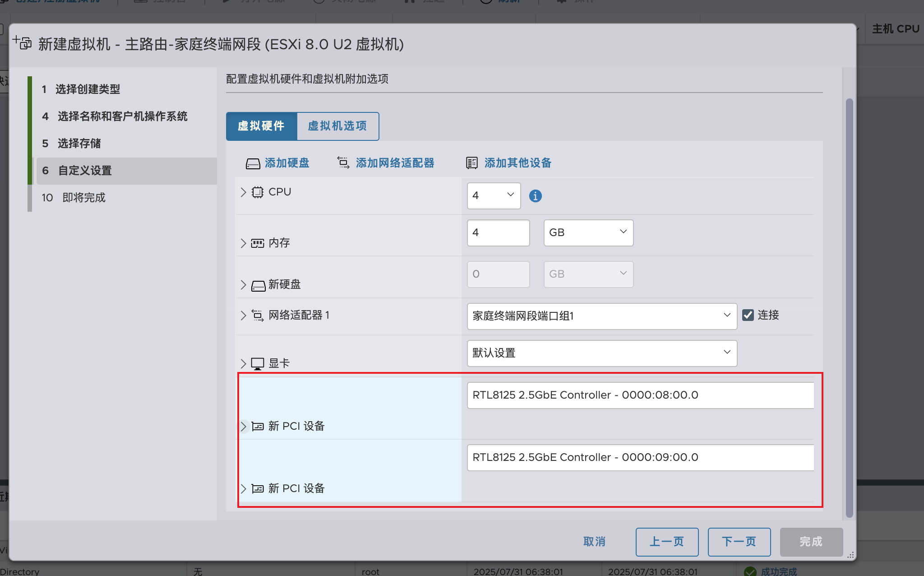Image resolution: width=924 pixels, height=576 pixels.
Task: Open the 家庭终端网段端口组1 network dropdown
Action: 602,316
